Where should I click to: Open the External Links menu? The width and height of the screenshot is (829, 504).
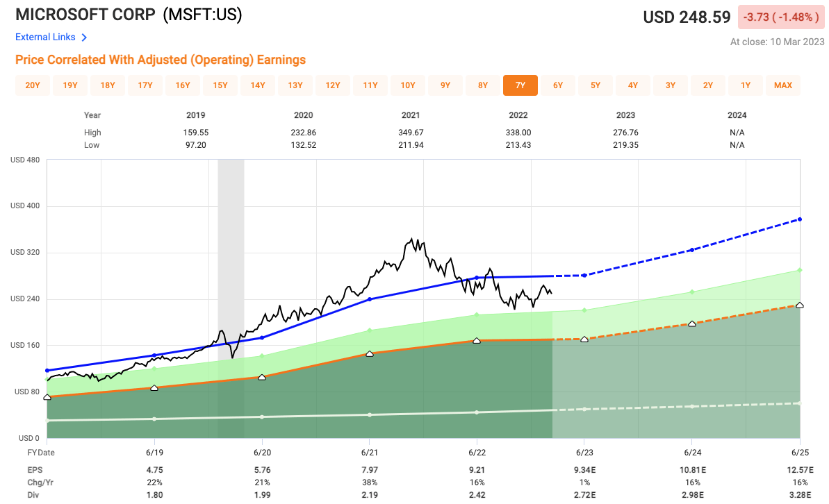(x=47, y=37)
